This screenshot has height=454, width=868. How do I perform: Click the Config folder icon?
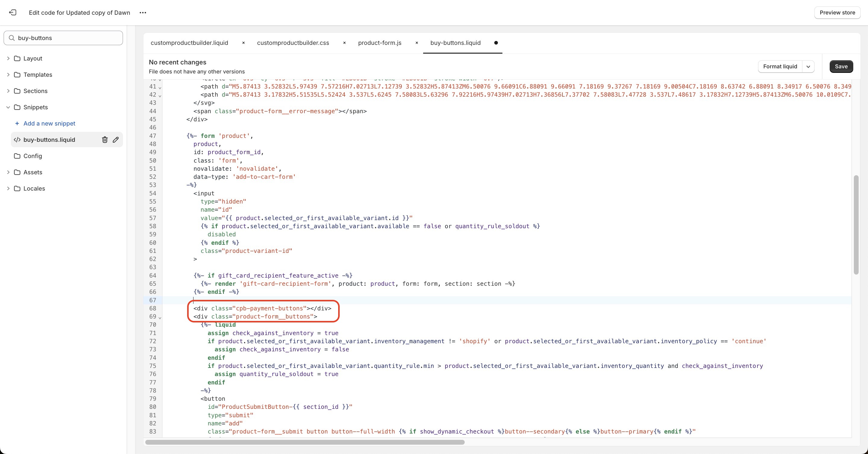point(17,156)
